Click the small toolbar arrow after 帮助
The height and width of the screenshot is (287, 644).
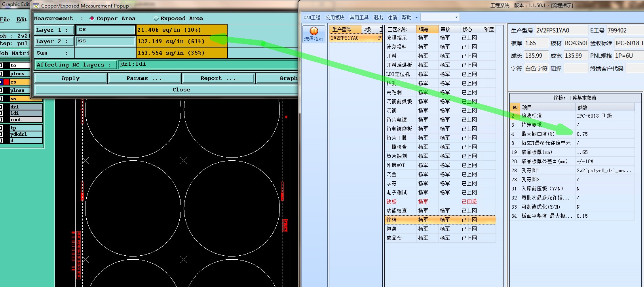tap(416, 18)
